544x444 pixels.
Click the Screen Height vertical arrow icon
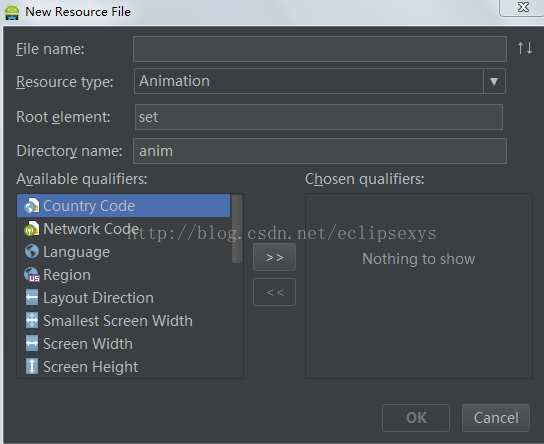pyautogui.click(x=32, y=366)
